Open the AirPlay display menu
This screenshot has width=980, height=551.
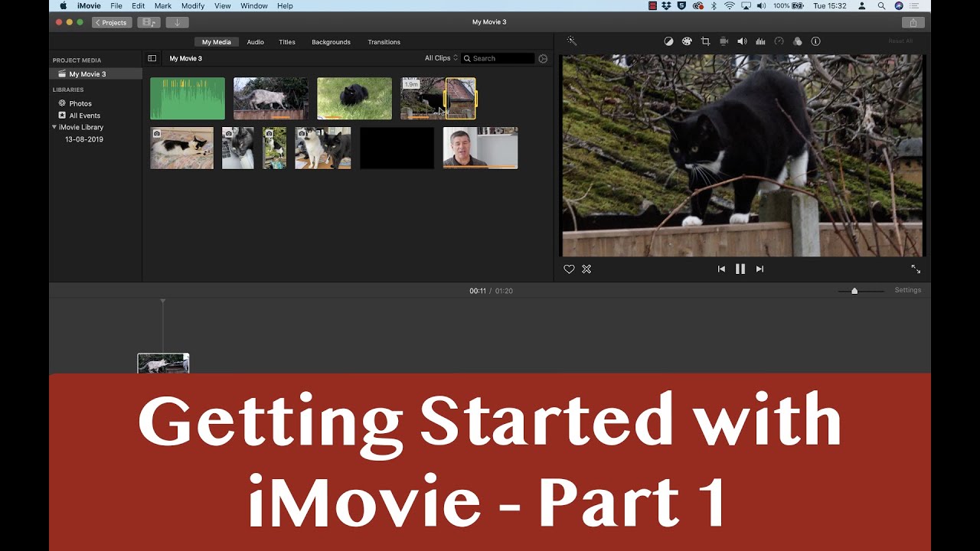tap(746, 5)
